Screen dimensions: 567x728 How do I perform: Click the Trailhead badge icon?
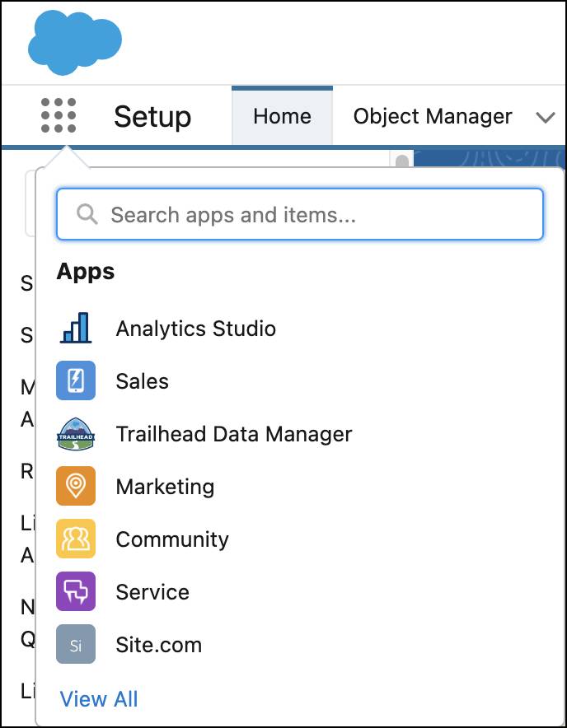point(76,434)
